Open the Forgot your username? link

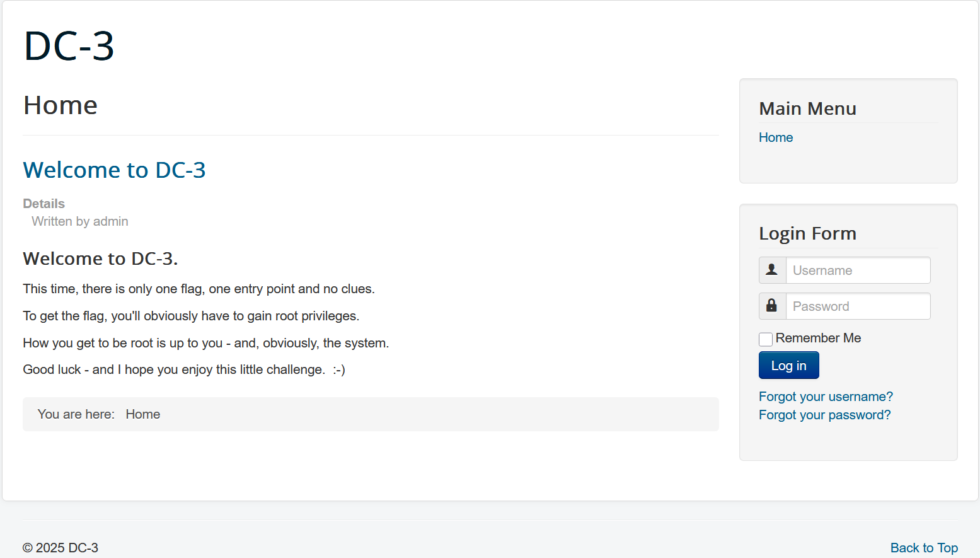[x=826, y=397]
